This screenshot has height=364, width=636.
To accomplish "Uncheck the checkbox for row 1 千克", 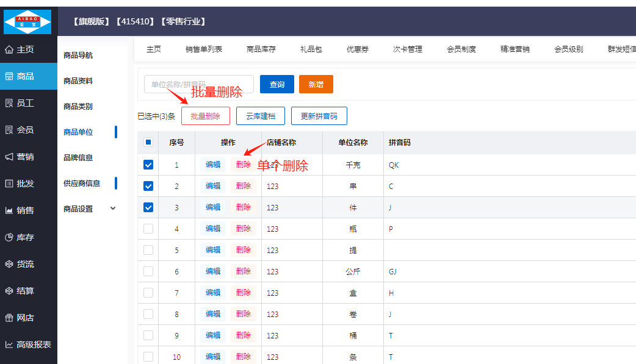I will [x=148, y=165].
